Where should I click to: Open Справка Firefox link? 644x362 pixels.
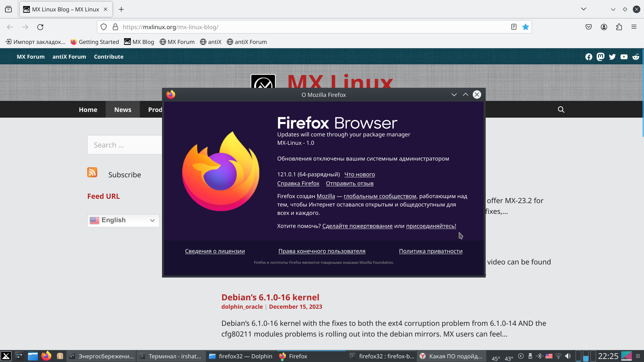click(298, 183)
